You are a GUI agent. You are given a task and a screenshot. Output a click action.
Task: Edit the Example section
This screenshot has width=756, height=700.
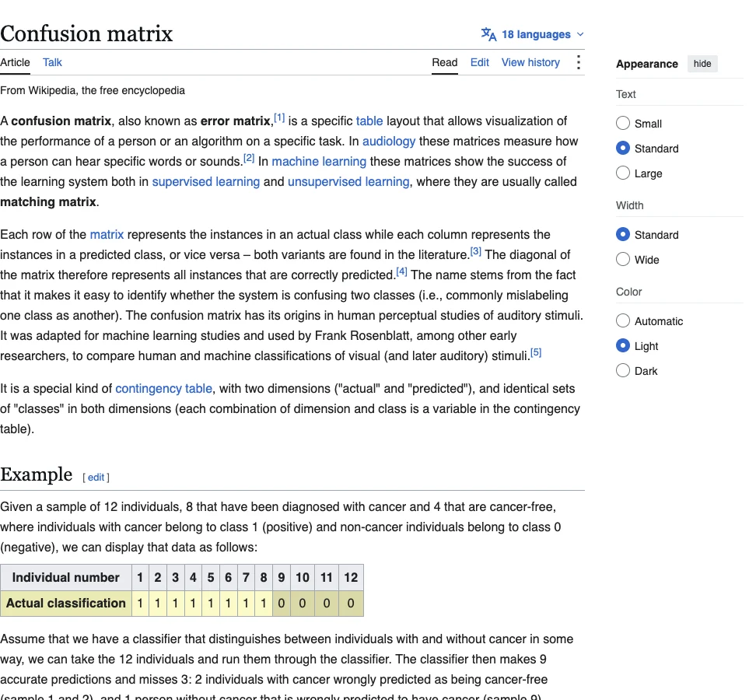(96, 478)
